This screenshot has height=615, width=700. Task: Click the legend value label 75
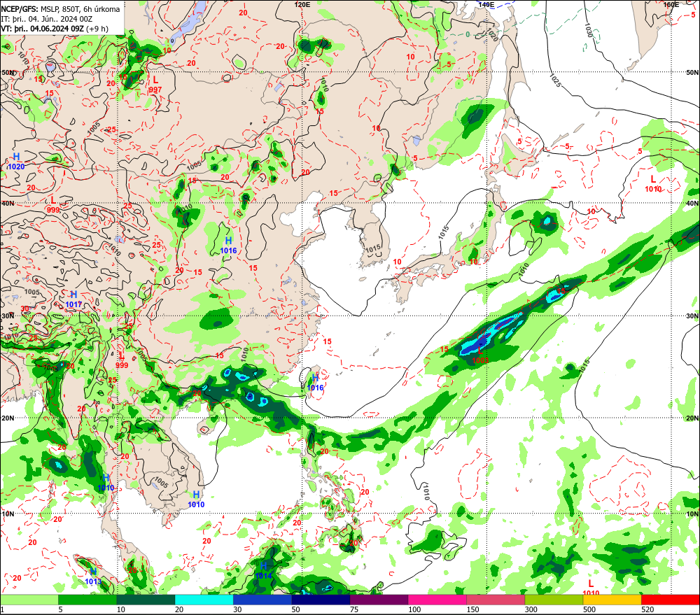click(354, 609)
